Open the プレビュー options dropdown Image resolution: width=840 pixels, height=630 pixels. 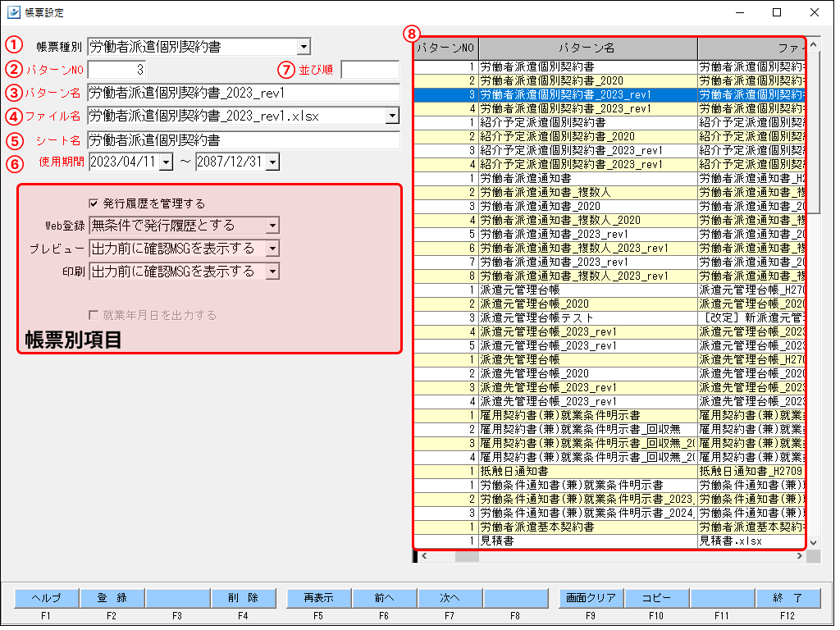click(273, 248)
